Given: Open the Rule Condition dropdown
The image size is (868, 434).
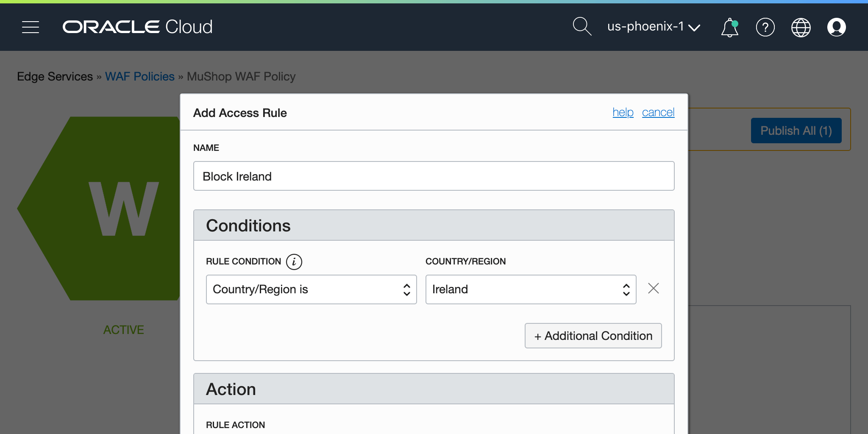Looking at the screenshot, I should click(311, 289).
